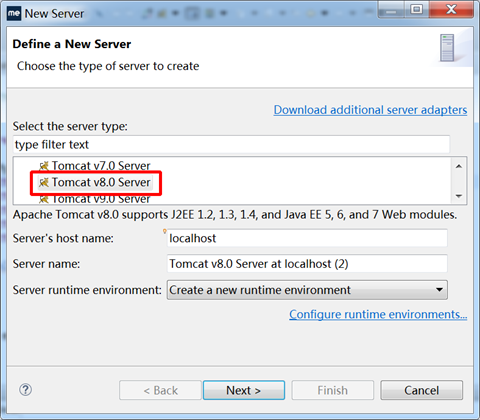
Task: Click the disabled Back button
Action: [x=160, y=390]
